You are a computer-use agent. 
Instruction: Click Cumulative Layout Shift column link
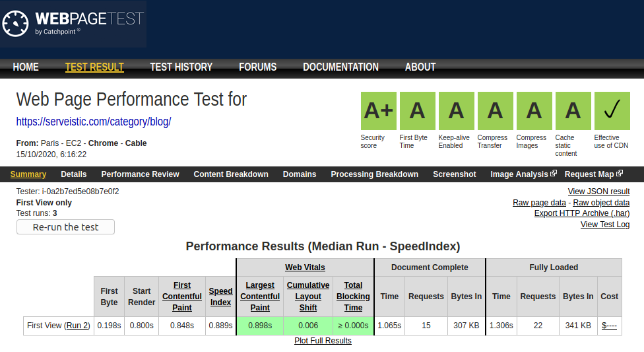(308, 297)
